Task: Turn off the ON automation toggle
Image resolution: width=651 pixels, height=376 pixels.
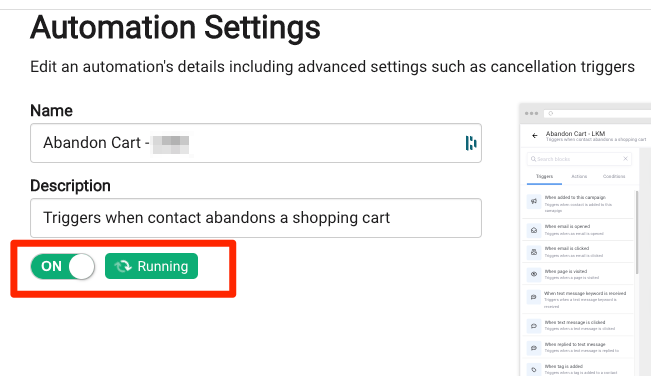Action: click(62, 266)
